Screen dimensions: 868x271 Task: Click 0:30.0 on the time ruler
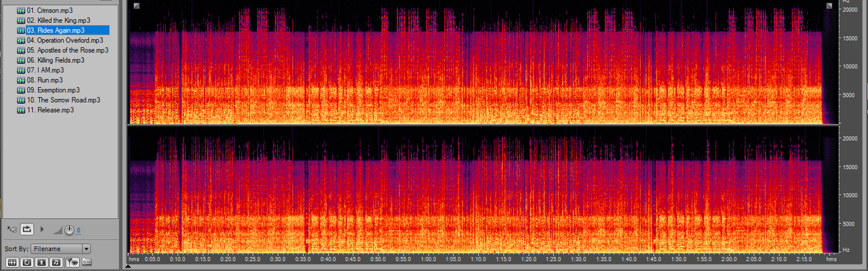[x=278, y=259]
